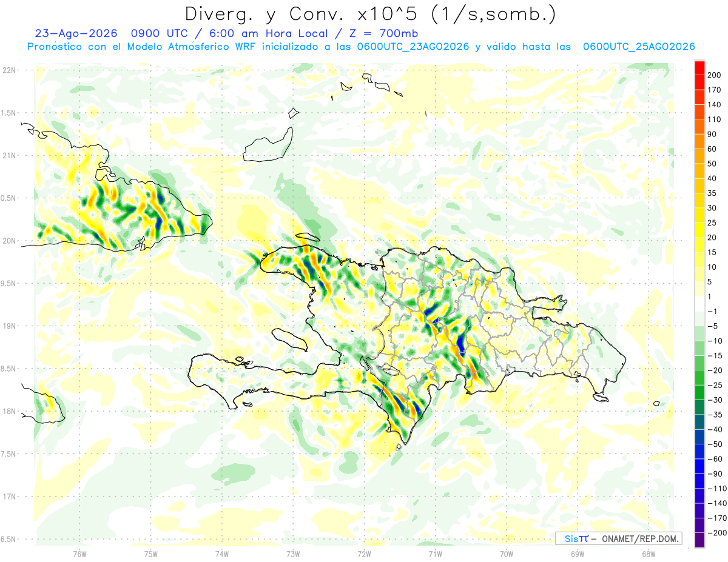Click the '6.5N' latitude label
The image size is (728, 562).
8,539
